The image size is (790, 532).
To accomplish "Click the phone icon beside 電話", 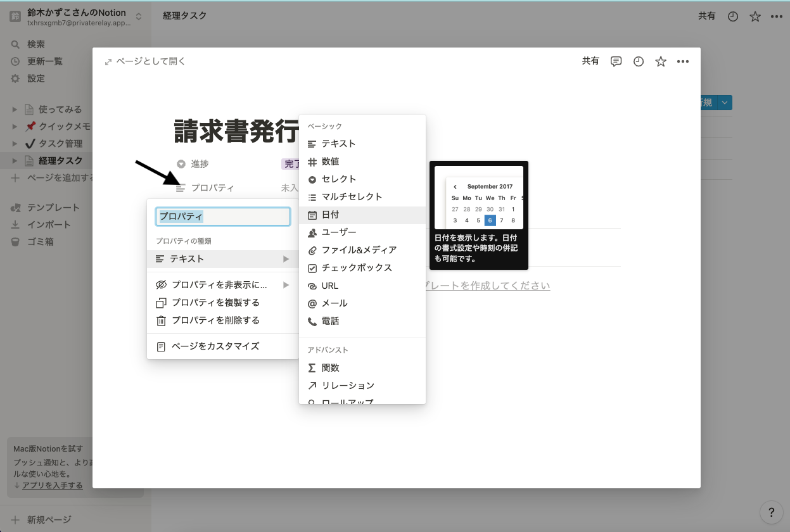I will click(x=312, y=322).
